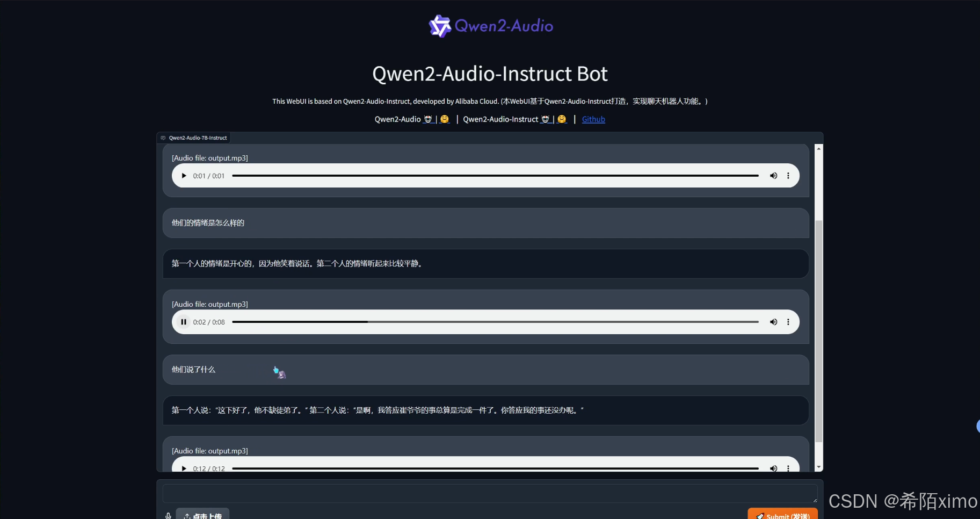The image size is (980, 519).
Task: Click the Submit (发送) button
Action: coord(782,515)
